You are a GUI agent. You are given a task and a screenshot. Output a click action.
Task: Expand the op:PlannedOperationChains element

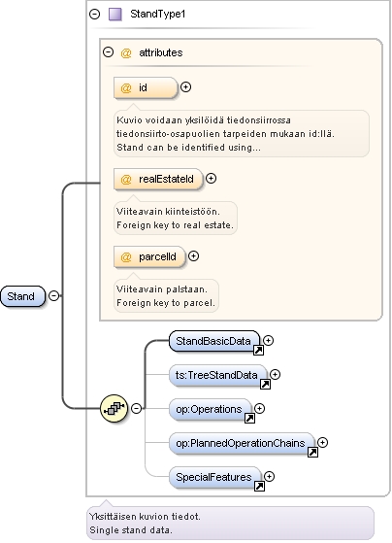pos(322,442)
